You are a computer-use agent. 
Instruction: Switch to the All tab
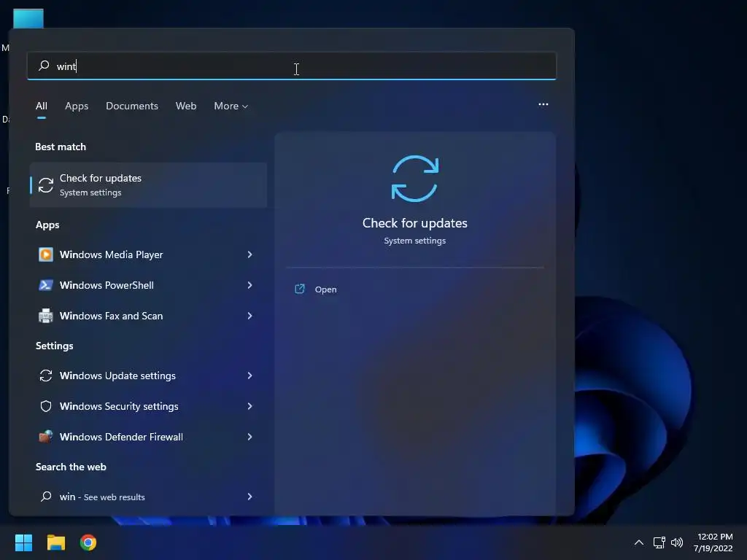pos(42,106)
